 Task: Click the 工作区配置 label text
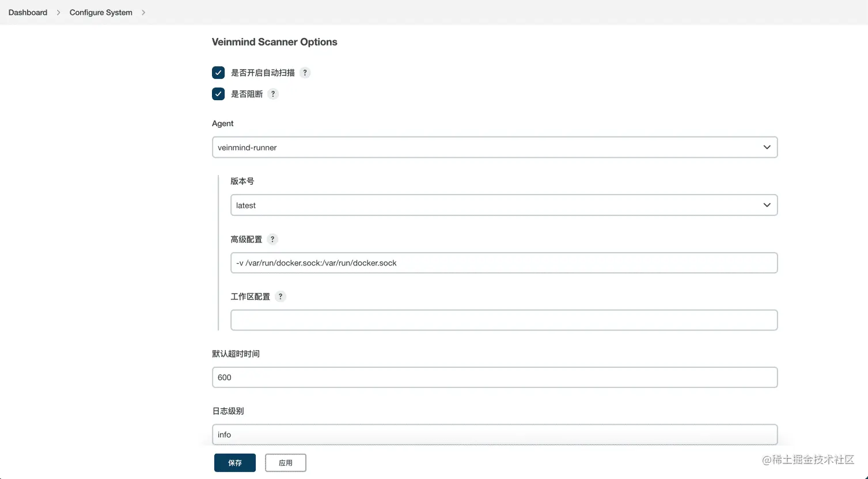pos(250,296)
